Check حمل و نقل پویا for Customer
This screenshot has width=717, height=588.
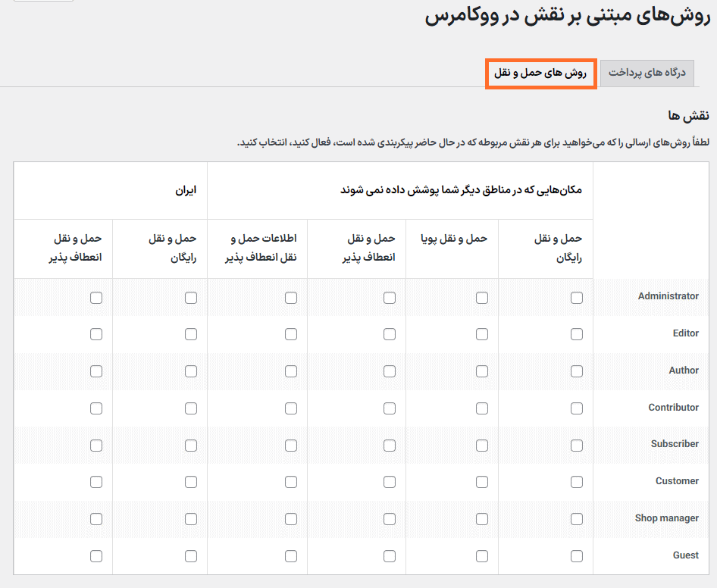[x=482, y=482]
